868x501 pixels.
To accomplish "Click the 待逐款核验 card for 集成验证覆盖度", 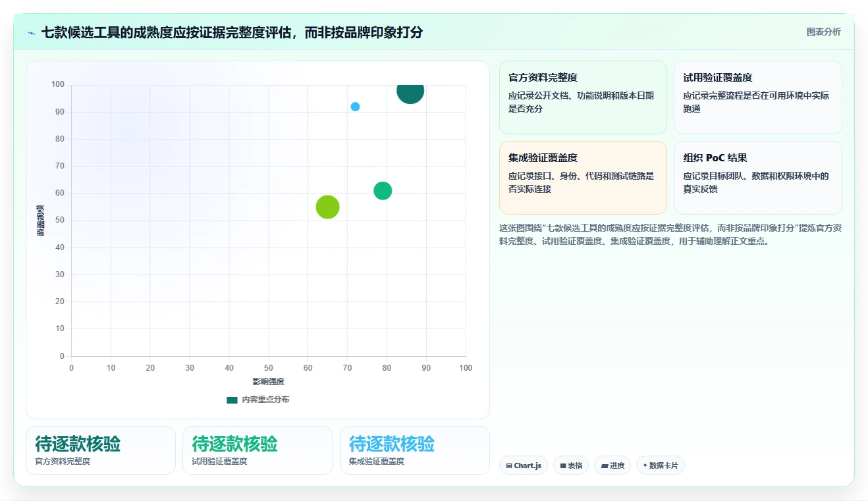I will click(x=415, y=450).
